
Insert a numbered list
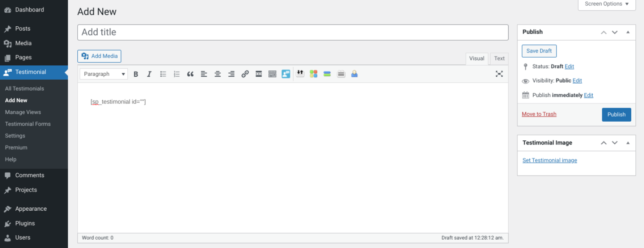tap(177, 74)
